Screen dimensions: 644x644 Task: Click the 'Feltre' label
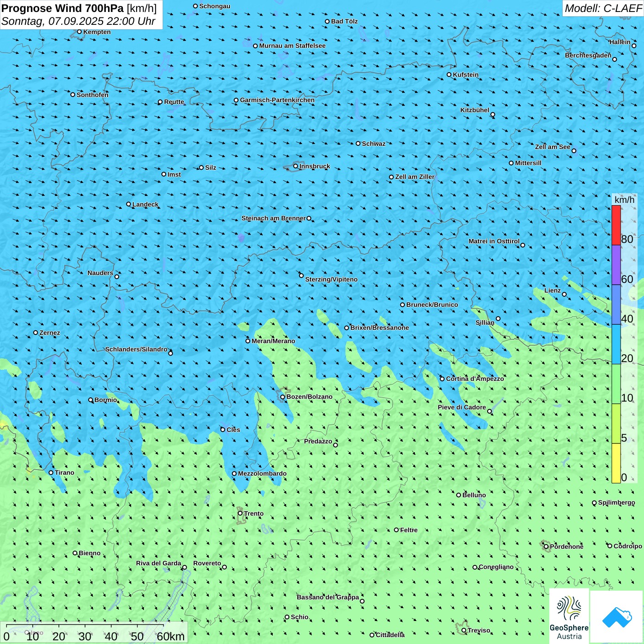point(409,530)
